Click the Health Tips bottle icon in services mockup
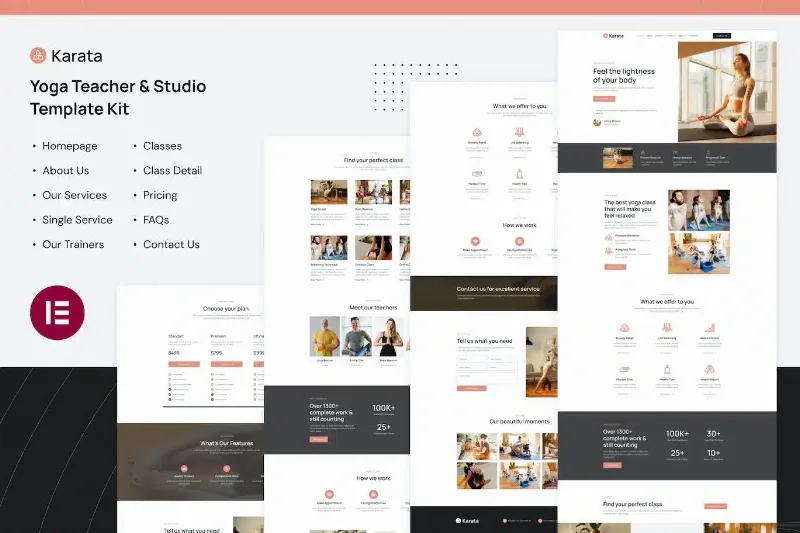This screenshot has height=533, width=800. [x=519, y=174]
